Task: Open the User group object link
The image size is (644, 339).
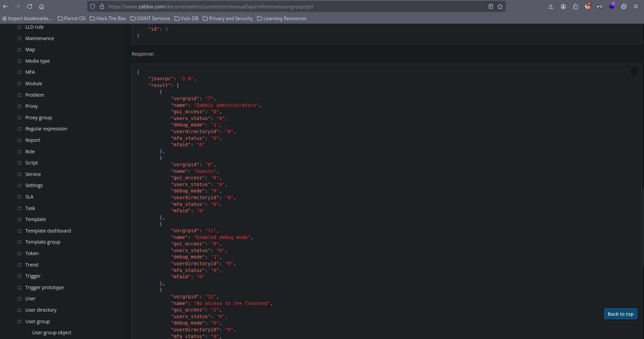Action: click(x=52, y=333)
